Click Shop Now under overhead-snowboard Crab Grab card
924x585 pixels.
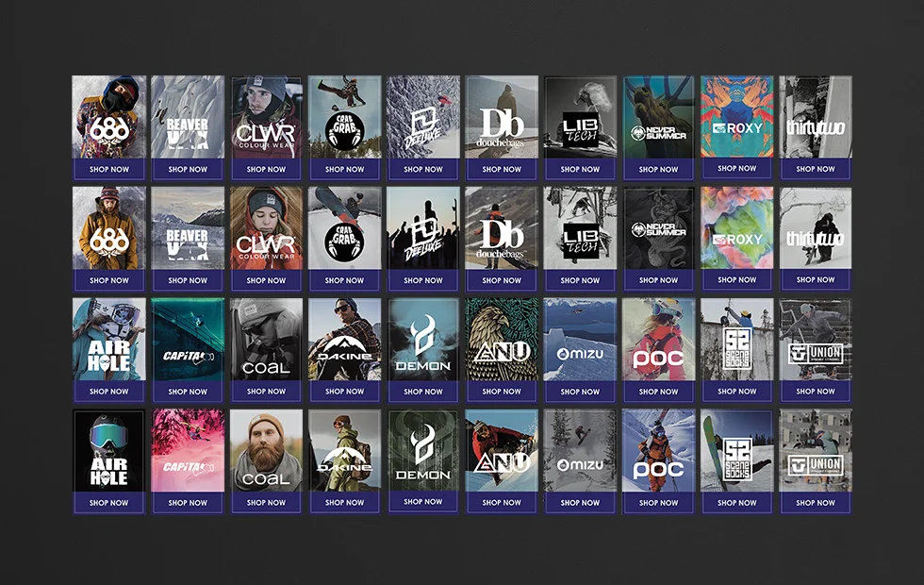pos(344,281)
